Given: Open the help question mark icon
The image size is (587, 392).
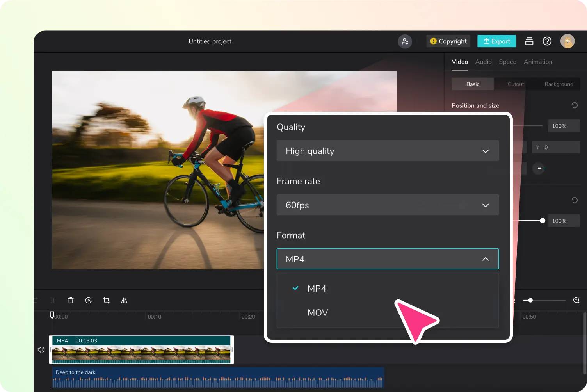Looking at the screenshot, I should pos(547,41).
